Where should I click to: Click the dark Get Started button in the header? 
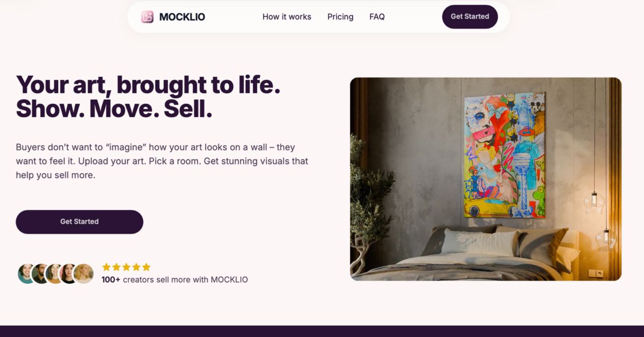(x=470, y=17)
